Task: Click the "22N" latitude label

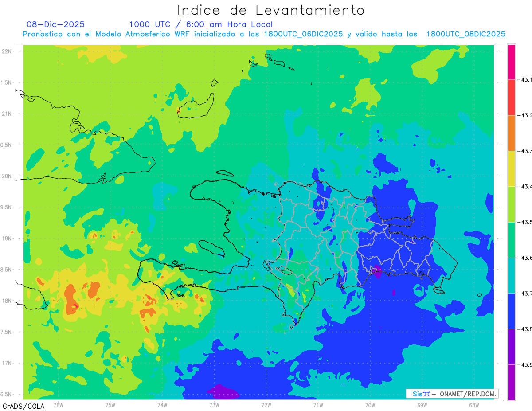Action: [7, 51]
